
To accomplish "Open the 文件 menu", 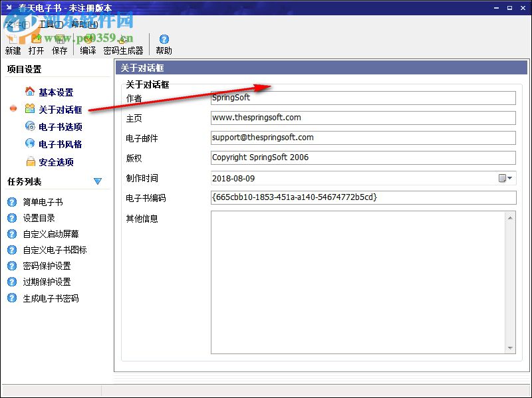I will [x=18, y=25].
